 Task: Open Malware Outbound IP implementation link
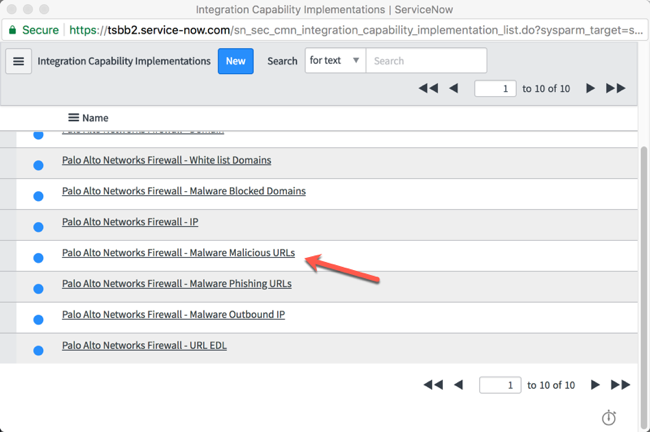pos(174,314)
